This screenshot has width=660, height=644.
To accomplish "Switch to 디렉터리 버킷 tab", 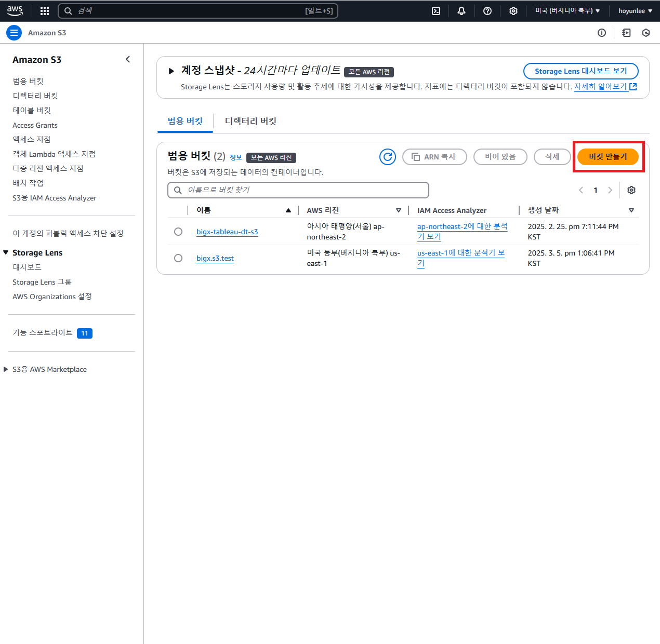I will pyautogui.click(x=250, y=121).
